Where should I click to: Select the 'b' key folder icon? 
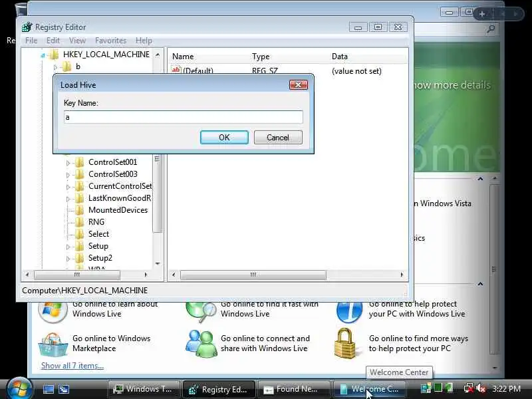point(67,66)
